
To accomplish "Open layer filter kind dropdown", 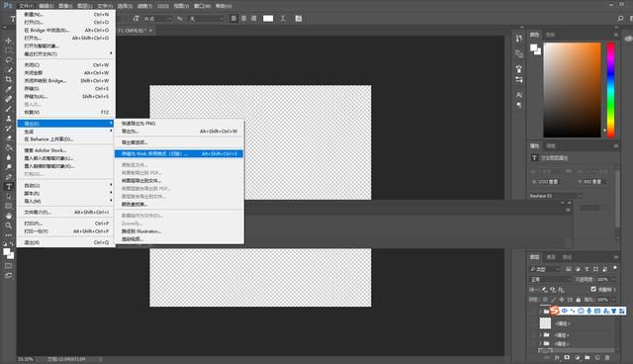I will (545, 269).
